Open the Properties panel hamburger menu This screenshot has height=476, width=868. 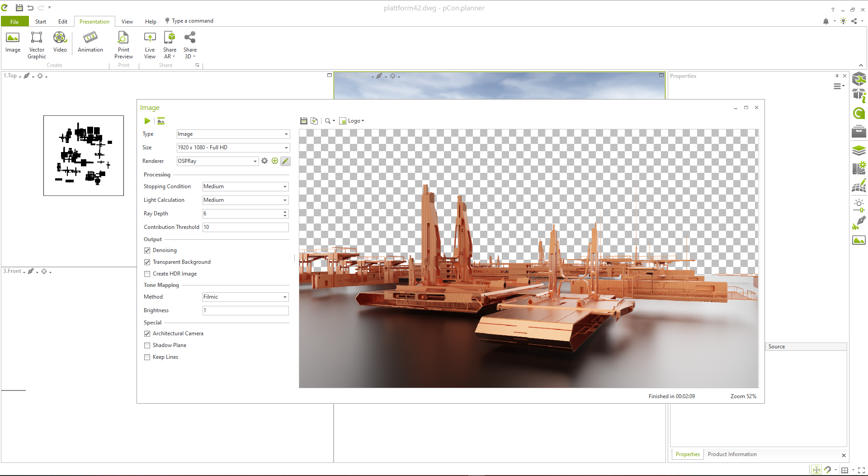839,86
